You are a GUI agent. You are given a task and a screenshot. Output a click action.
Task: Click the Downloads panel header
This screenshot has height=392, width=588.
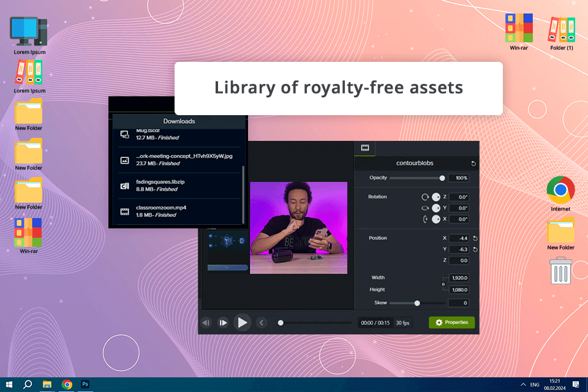click(179, 121)
